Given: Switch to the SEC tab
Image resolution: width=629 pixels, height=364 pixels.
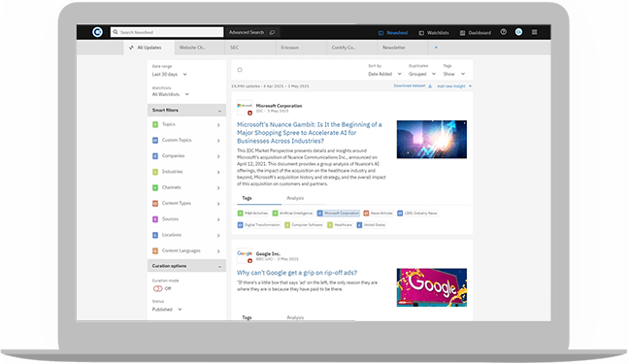Looking at the screenshot, I should coord(250,48).
